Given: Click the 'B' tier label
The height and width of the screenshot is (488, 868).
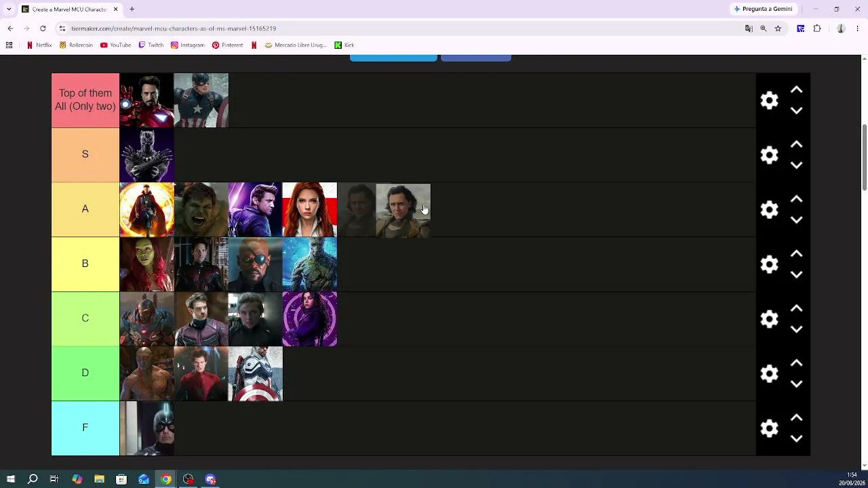Looking at the screenshot, I should (85, 264).
